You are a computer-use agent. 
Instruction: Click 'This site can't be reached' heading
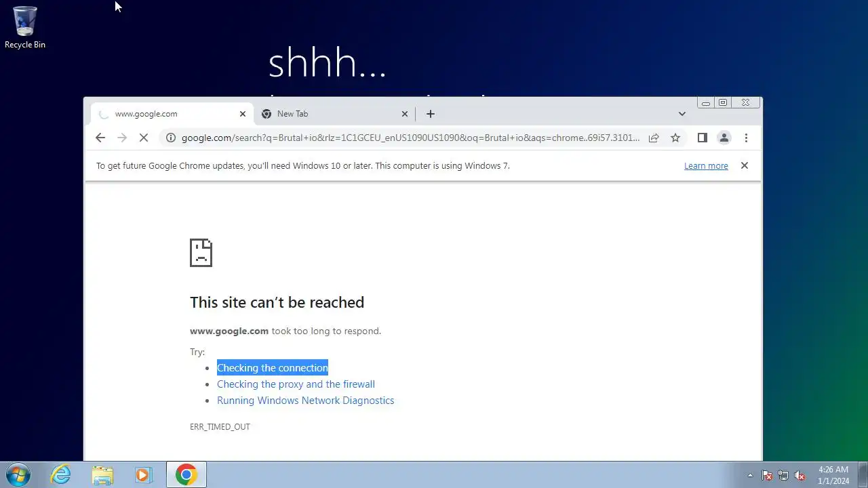click(x=277, y=302)
